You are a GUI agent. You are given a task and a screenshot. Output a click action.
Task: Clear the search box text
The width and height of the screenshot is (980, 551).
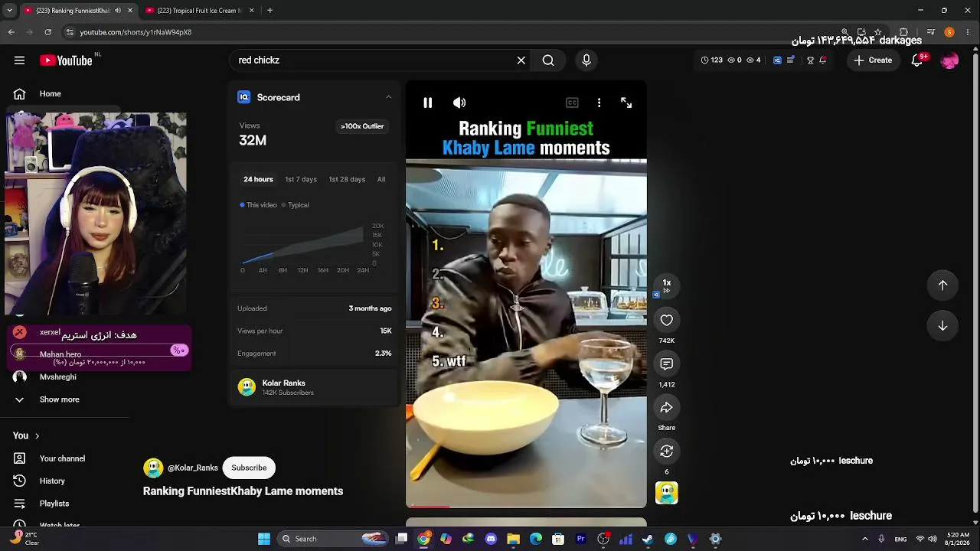(521, 60)
